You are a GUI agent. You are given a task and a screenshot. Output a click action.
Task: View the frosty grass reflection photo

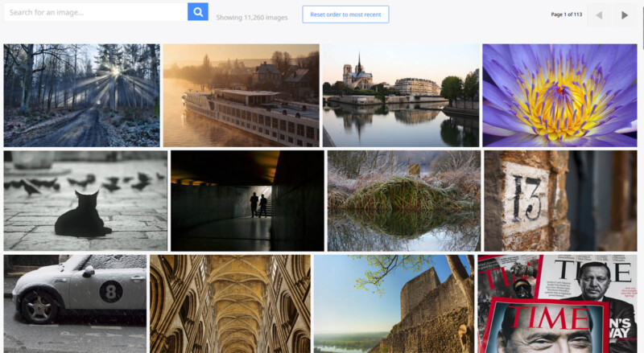pyautogui.click(x=403, y=200)
